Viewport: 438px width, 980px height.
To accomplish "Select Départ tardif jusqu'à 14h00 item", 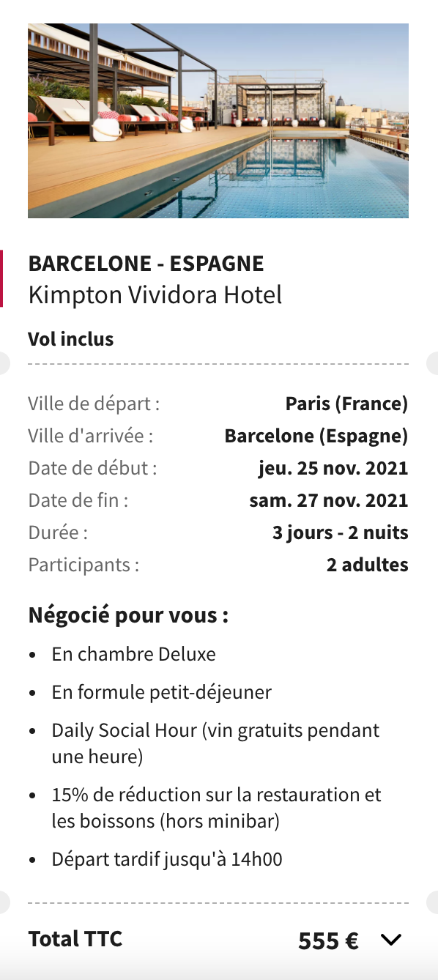I will (x=167, y=859).
